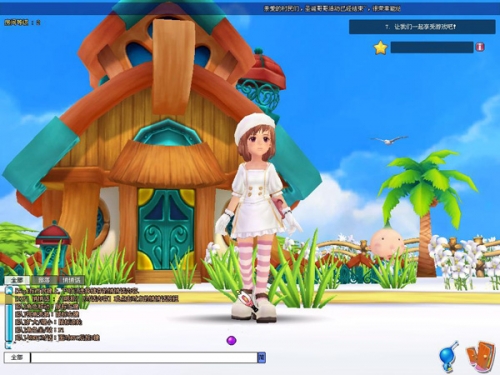
Task: Open the red info icon beside quest bar
Action: coord(480,47)
